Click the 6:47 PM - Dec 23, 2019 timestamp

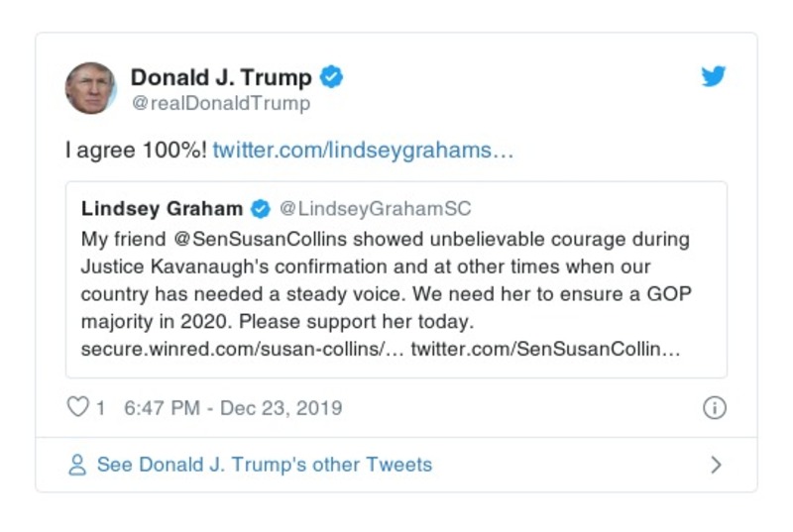click(x=233, y=408)
